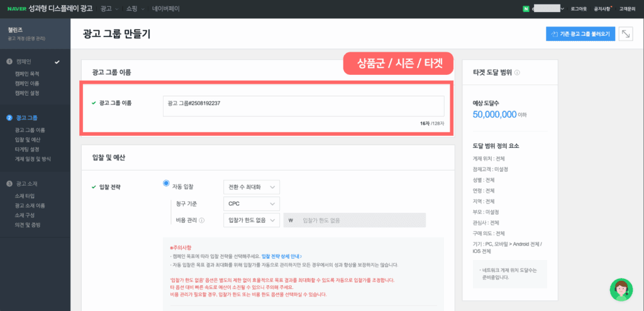Click step 3 광고 소재 circle icon
This screenshot has width=644, height=311.
click(9, 183)
